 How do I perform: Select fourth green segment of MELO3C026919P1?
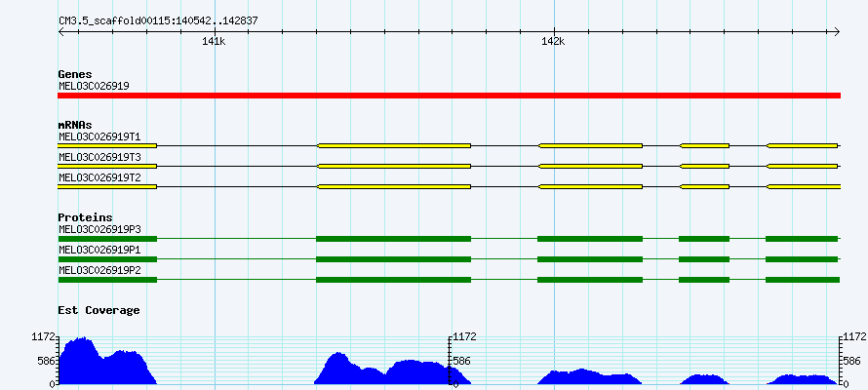click(704, 259)
